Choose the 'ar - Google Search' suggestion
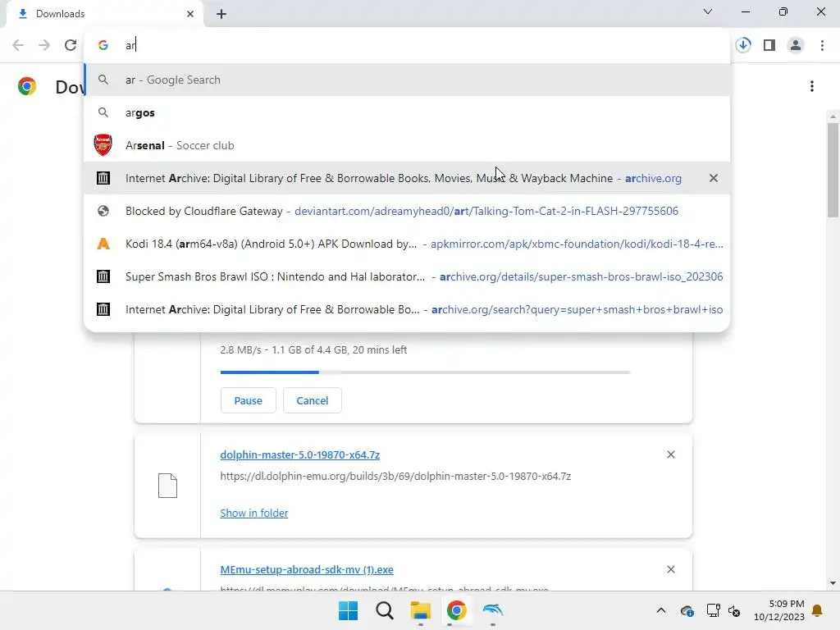Viewport: 840px width, 630px height. pos(407,80)
